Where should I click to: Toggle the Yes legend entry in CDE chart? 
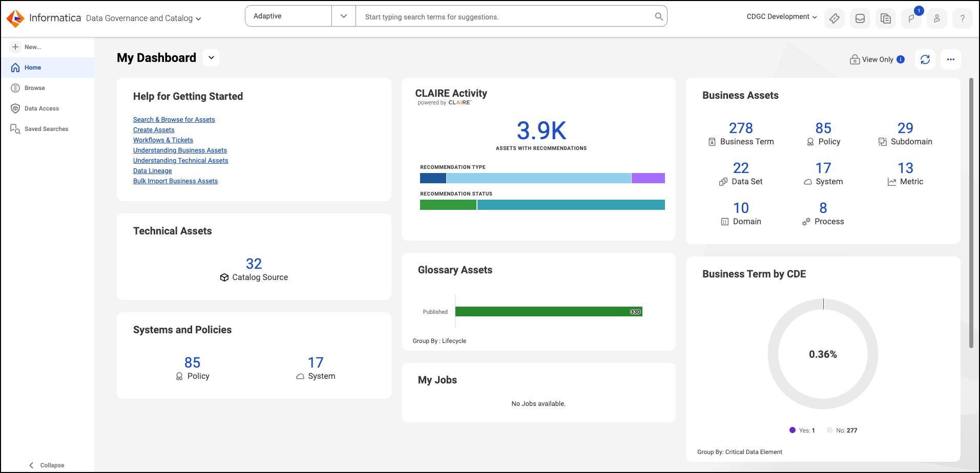point(802,431)
